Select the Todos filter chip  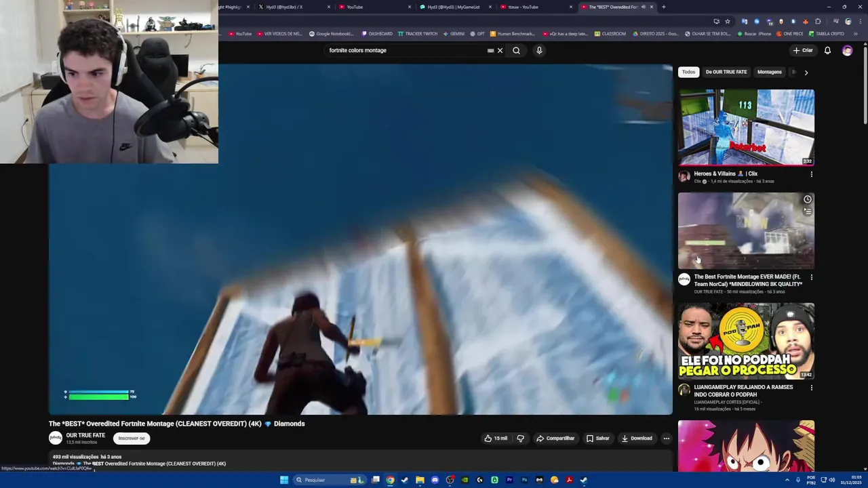click(688, 72)
